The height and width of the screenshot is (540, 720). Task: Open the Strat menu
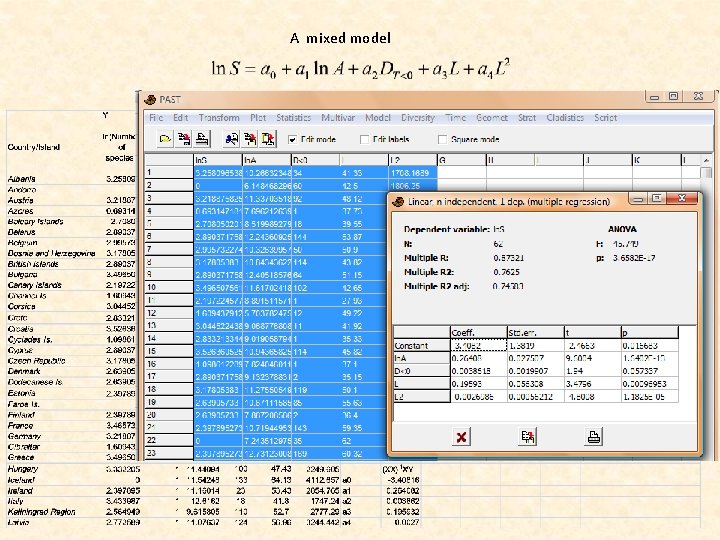527,118
